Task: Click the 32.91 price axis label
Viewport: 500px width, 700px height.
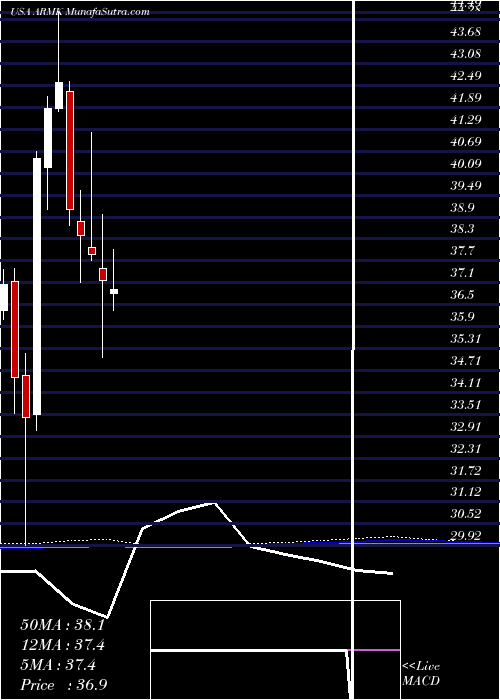Action: (465, 426)
